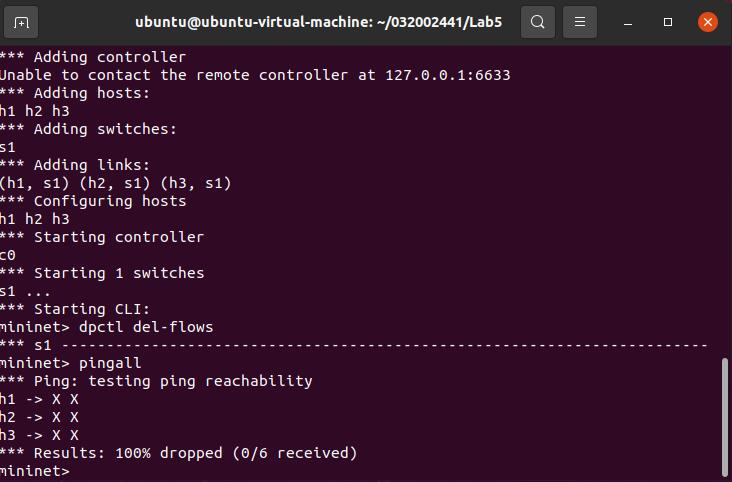The image size is (732, 482).
Task: Click the window title ubuntu@ubuntu-virtual-machine
Action: (x=318, y=22)
